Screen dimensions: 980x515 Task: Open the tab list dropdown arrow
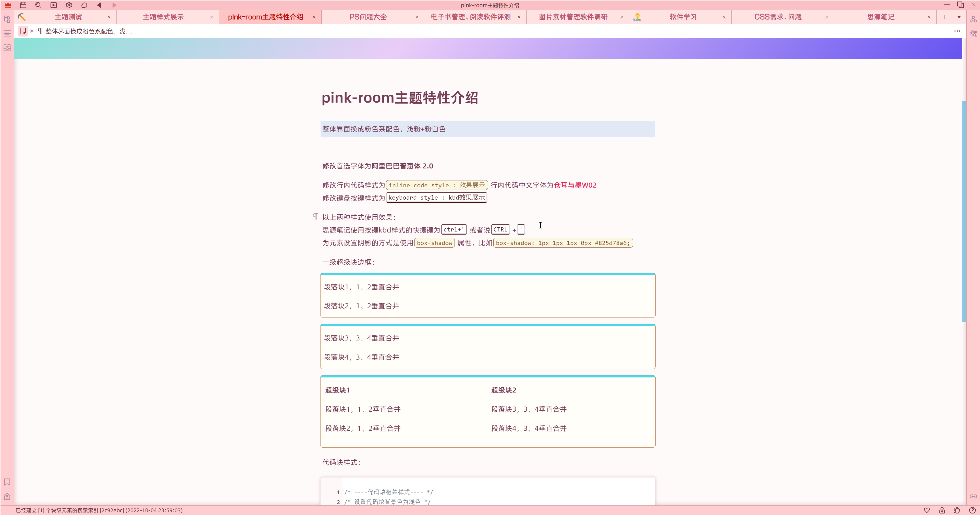(x=959, y=17)
